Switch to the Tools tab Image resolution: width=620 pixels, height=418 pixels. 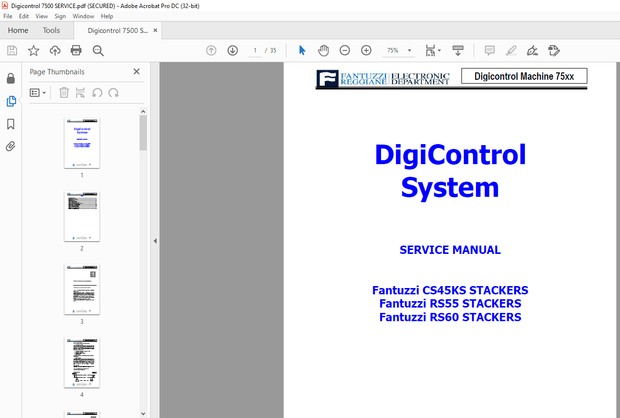51,31
